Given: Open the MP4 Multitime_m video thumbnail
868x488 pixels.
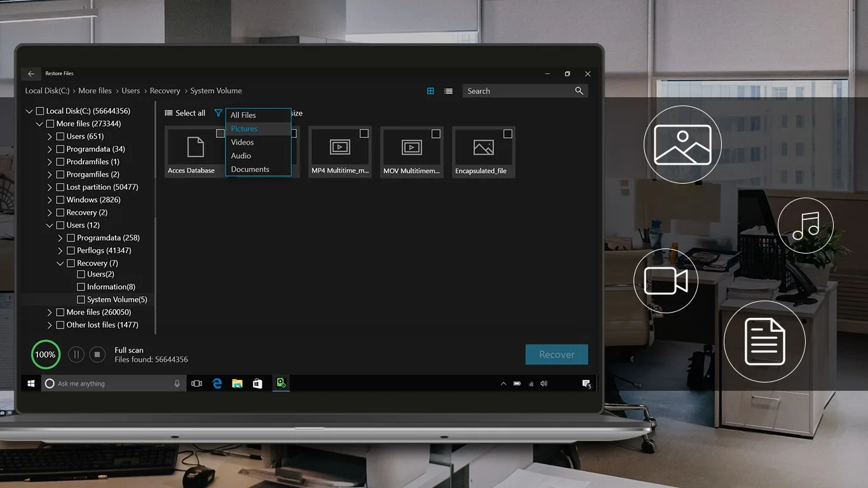Looking at the screenshot, I should click(340, 152).
